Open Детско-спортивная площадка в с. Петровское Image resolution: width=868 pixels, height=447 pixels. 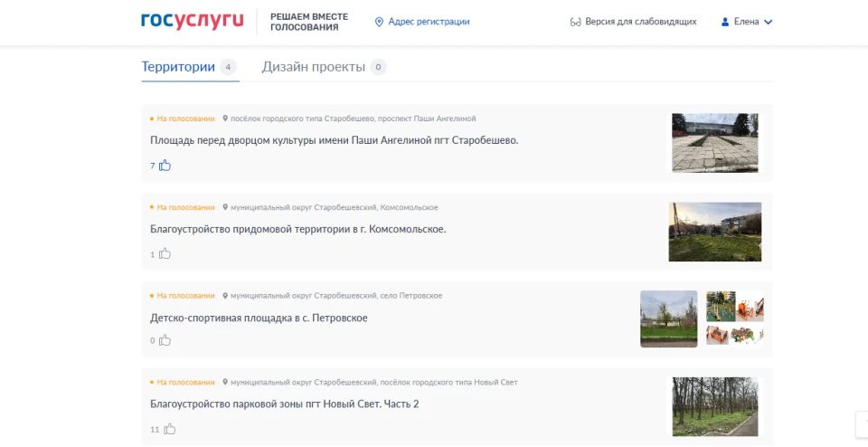point(259,318)
